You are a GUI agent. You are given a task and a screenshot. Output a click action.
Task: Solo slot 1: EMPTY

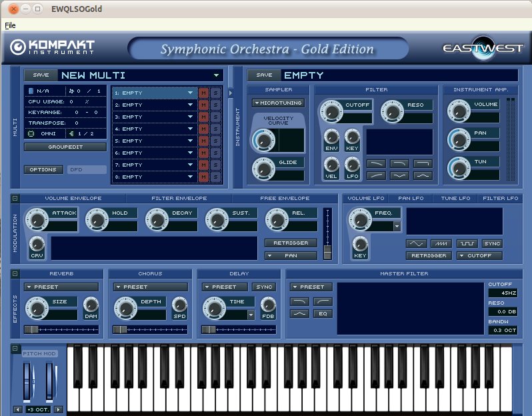point(215,93)
